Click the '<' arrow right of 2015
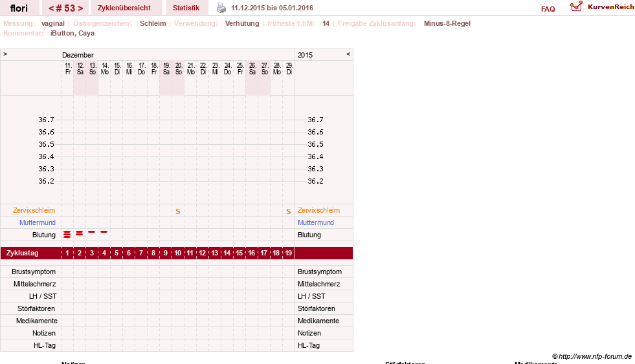 coord(348,54)
